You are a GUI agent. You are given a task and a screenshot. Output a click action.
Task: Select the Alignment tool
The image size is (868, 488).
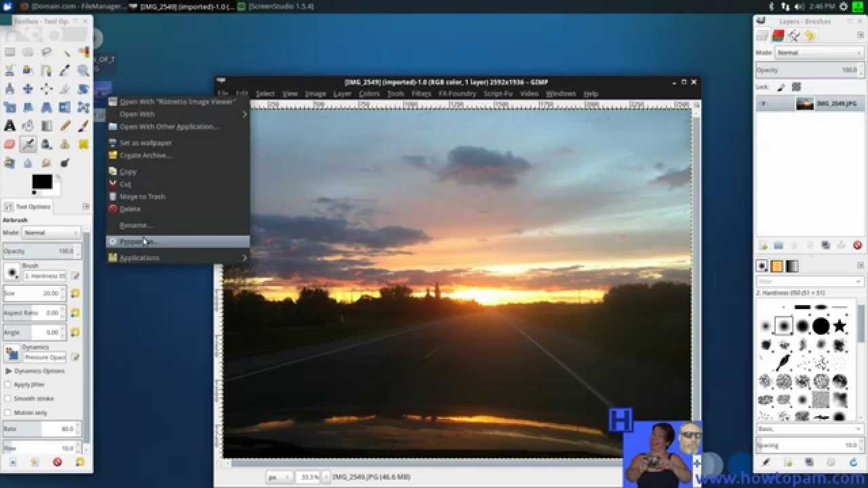(46, 89)
